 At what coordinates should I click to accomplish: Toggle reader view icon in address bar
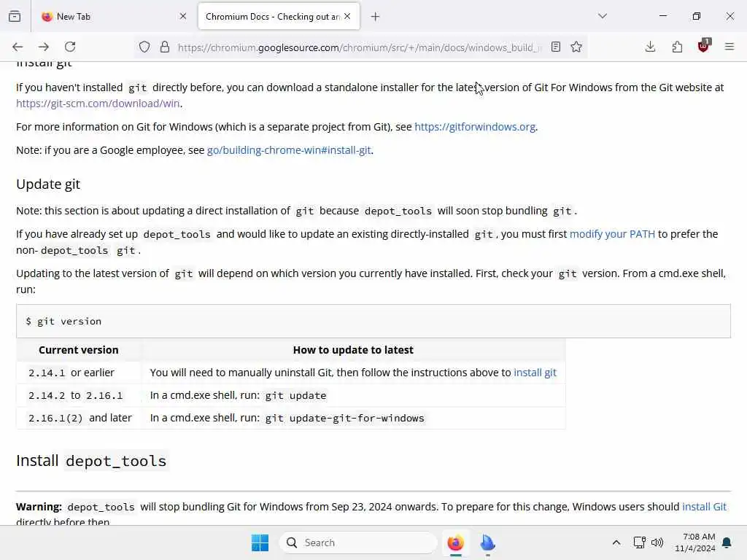pos(555,47)
